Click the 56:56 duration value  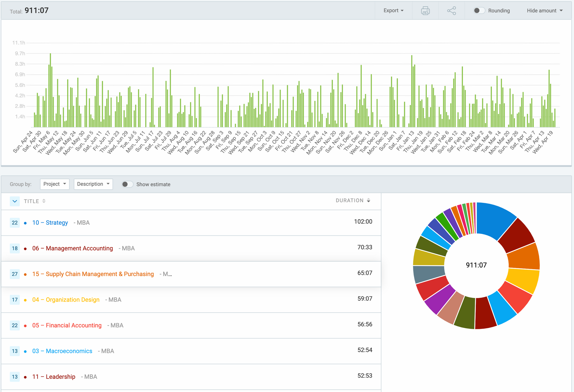[365, 324]
